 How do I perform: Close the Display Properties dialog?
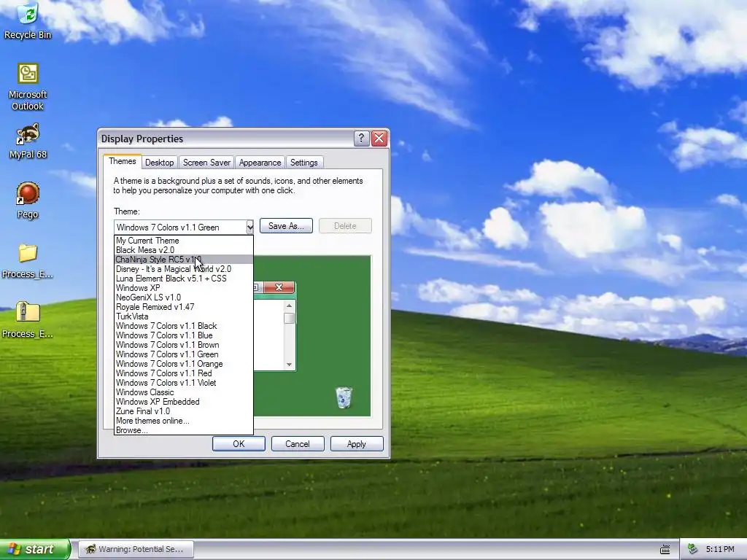(379, 139)
